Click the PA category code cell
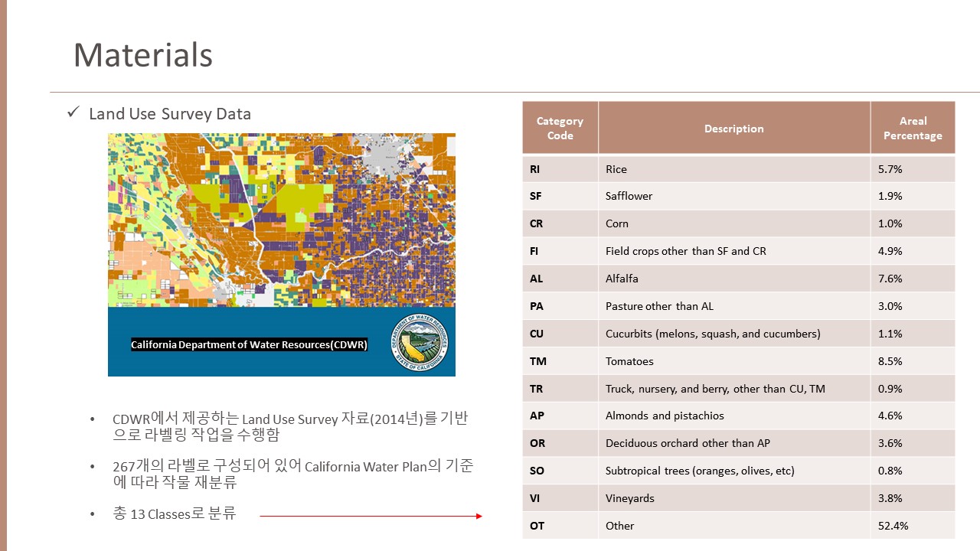Image resolution: width=980 pixels, height=551 pixels. point(560,306)
